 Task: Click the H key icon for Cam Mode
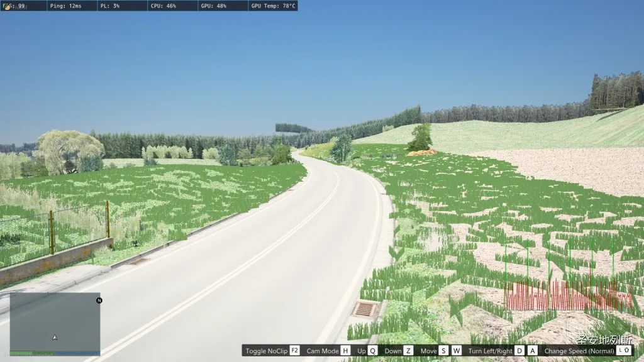[x=345, y=351]
